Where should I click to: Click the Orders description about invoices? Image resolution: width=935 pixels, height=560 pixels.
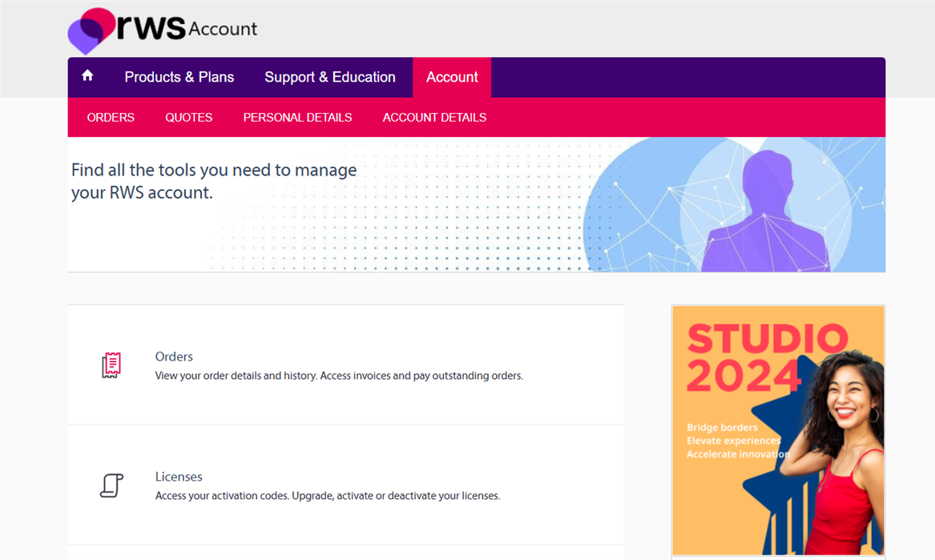tap(339, 376)
